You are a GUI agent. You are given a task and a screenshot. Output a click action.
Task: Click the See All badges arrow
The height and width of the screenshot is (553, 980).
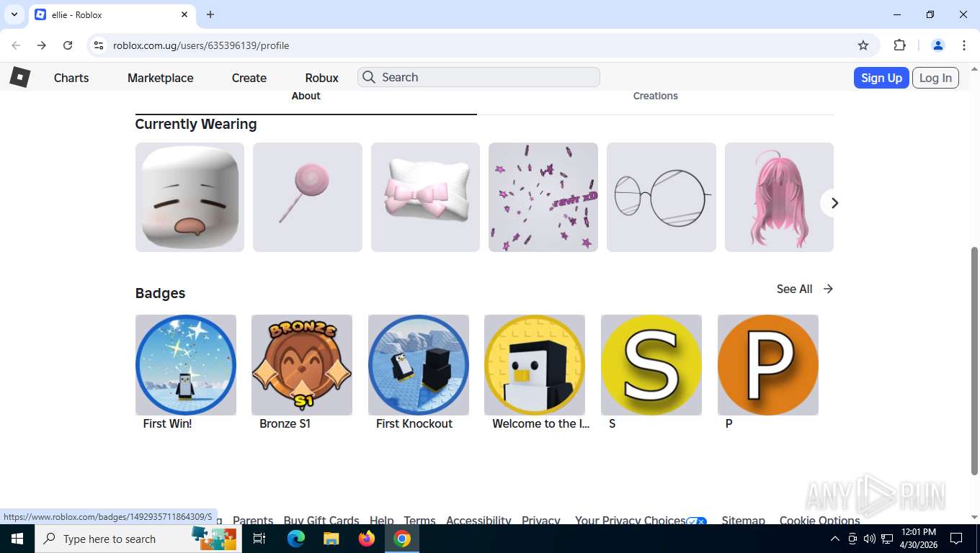pos(828,289)
